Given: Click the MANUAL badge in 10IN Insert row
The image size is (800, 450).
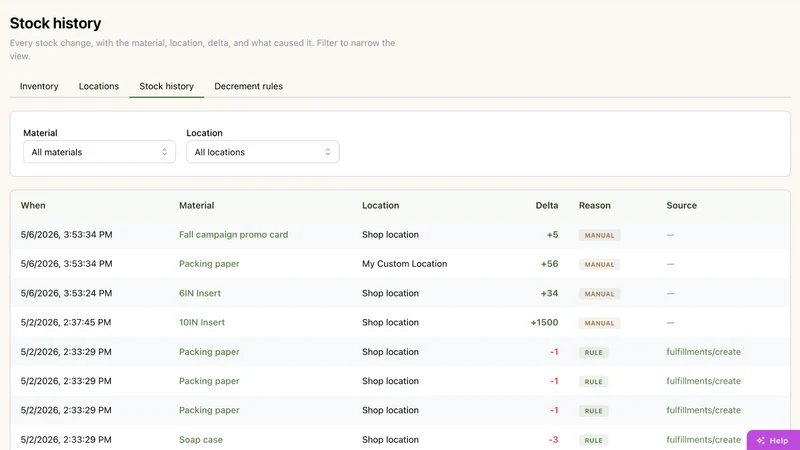Looking at the screenshot, I should point(599,323).
